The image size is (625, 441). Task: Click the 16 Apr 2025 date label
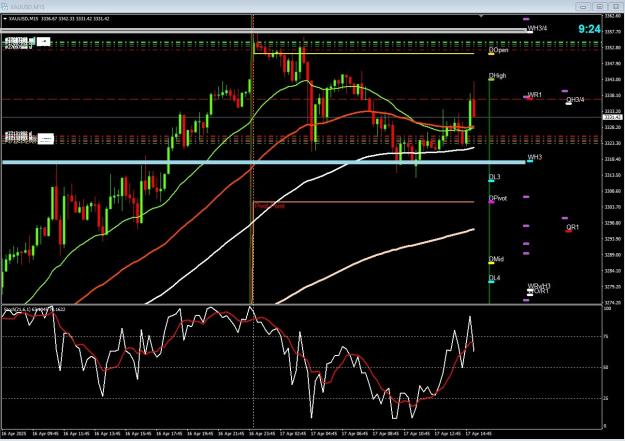13,433
